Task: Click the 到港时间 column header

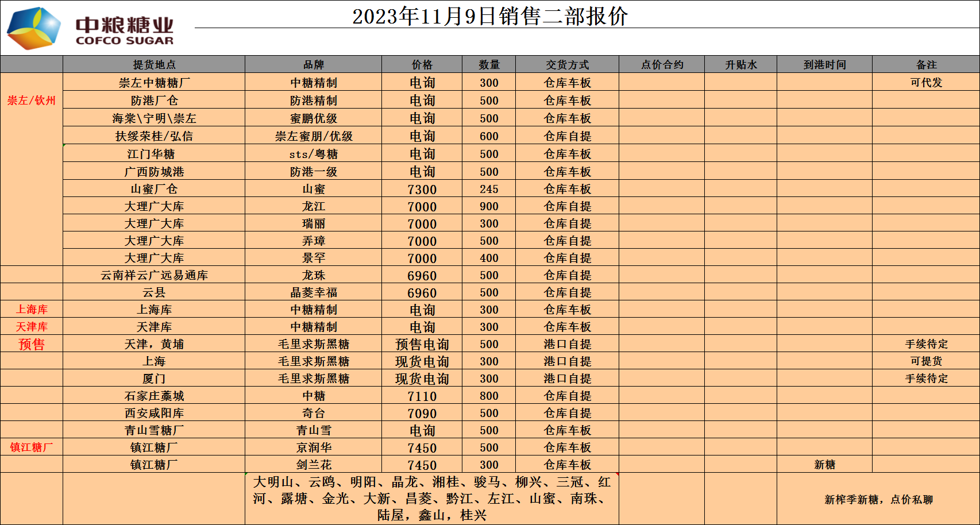Action: click(824, 65)
